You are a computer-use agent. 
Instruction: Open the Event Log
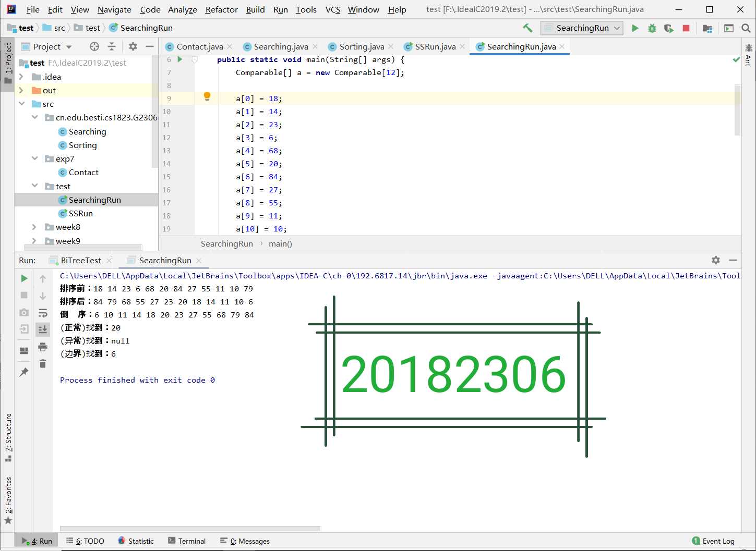tap(713, 541)
